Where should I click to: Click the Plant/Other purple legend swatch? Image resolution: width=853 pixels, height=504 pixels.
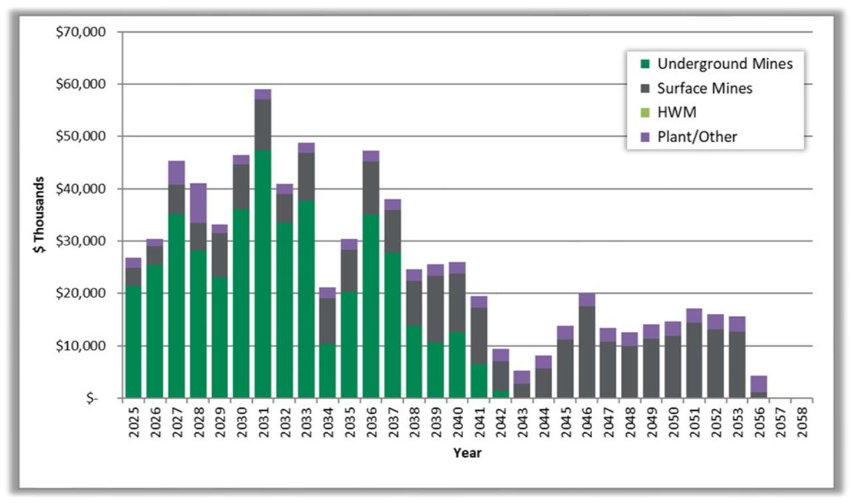(645, 137)
